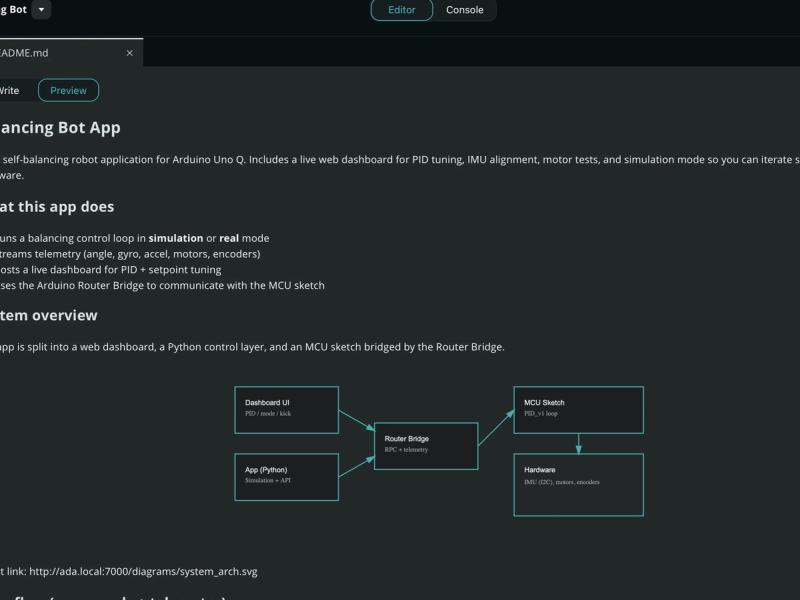The height and width of the screenshot is (600, 800).
Task: Open the app name dropdown arrow
Action: [41, 9]
